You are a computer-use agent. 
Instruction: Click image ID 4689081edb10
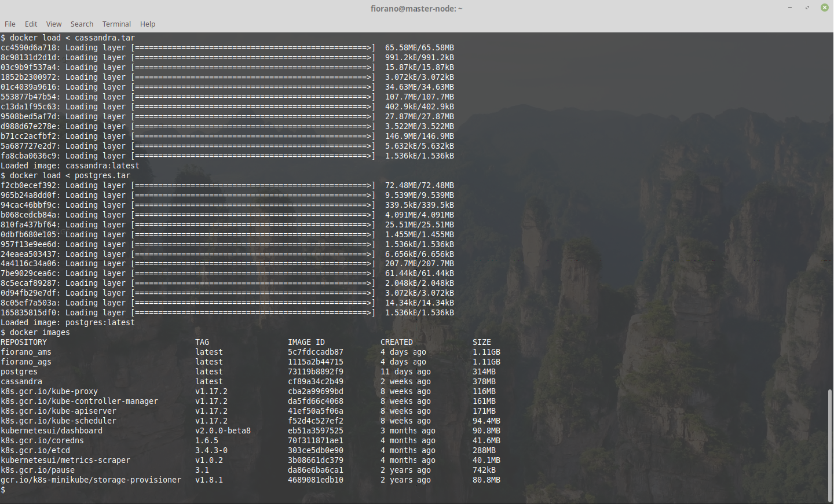[x=316, y=480]
